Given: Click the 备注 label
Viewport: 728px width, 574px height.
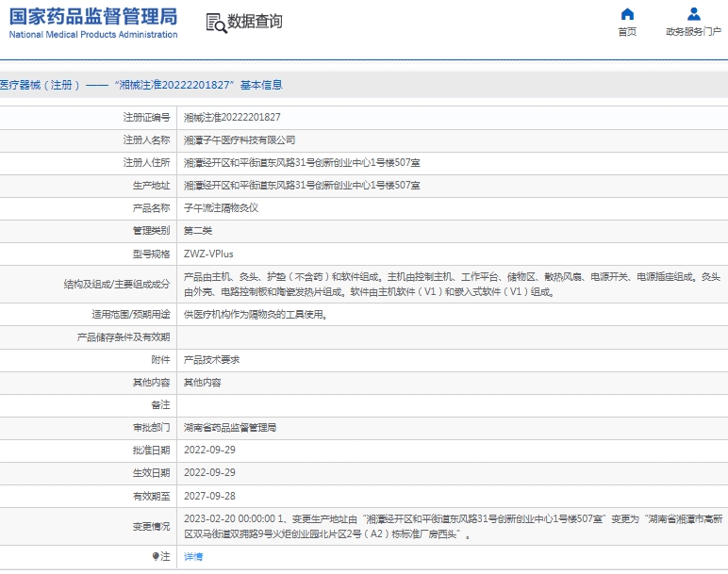Looking at the screenshot, I should [160, 405].
